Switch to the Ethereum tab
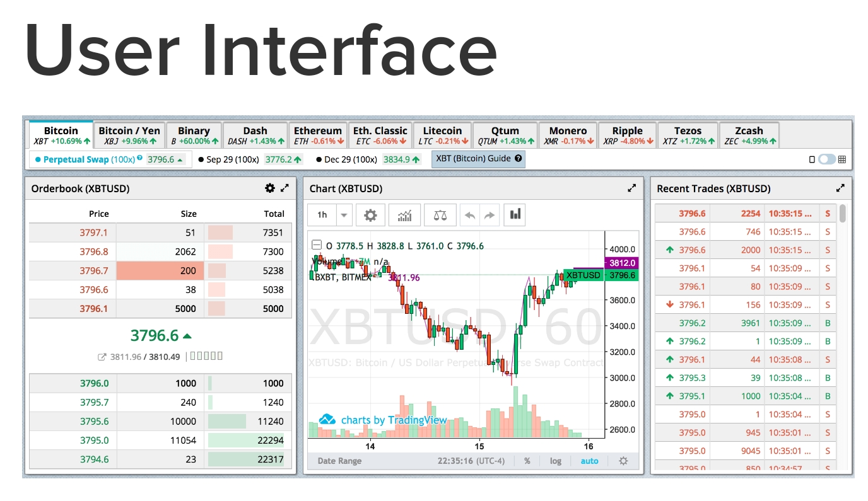The image size is (868, 501). click(318, 135)
